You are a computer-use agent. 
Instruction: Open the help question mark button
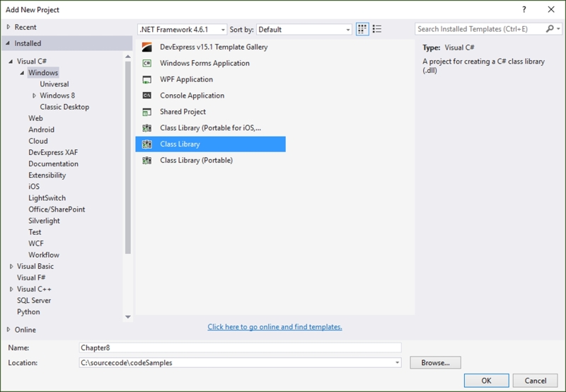(524, 9)
